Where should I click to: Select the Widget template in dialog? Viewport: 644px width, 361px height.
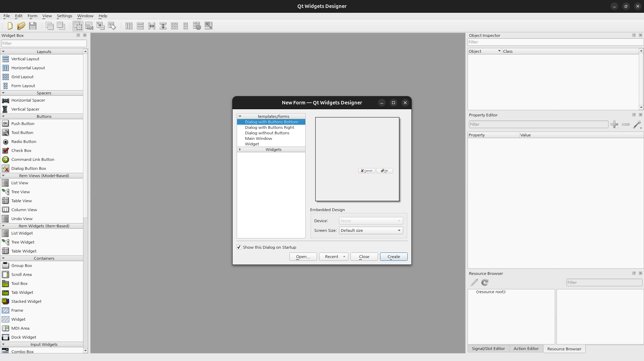pyautogui.click(x=252, y=144)
